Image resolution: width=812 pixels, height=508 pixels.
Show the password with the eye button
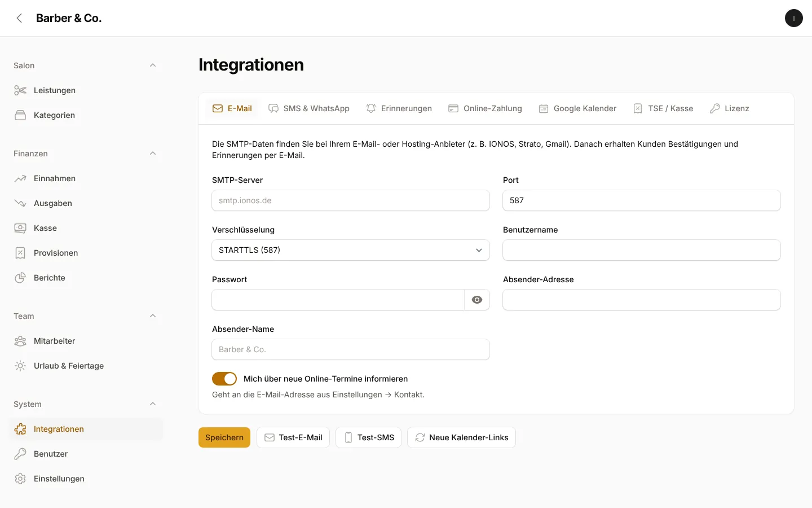pyautogui.click(x=477, y=300)
